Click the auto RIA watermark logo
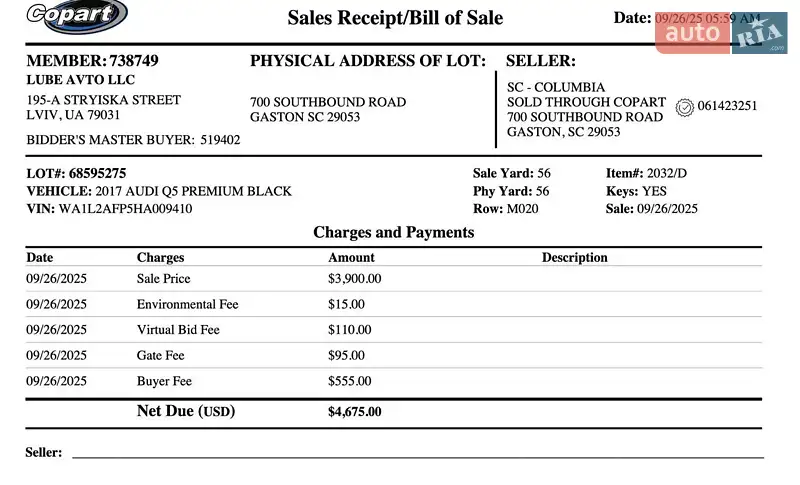Image resolution: width=800 pixels, height=485 pixels. (720, 33)
